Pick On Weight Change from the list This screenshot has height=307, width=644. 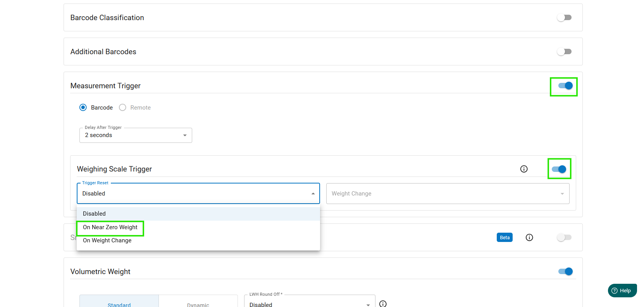[107, 240]
